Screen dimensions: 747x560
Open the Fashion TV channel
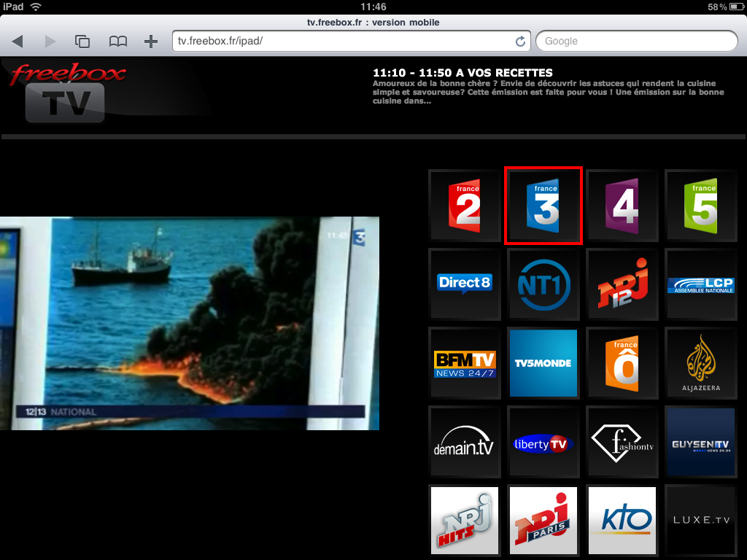click(x=622, y=442)
